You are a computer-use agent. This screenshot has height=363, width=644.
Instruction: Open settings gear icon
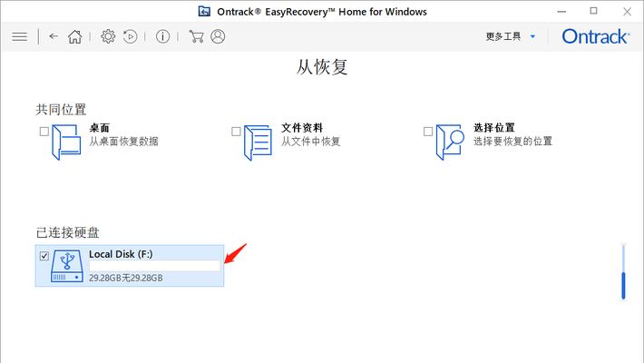click(108, 36)
